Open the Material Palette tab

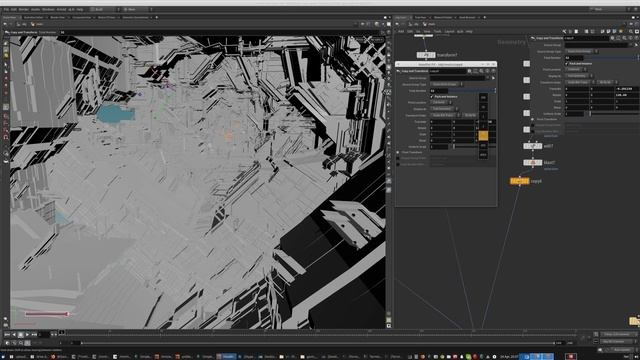[x=443, y=18]
